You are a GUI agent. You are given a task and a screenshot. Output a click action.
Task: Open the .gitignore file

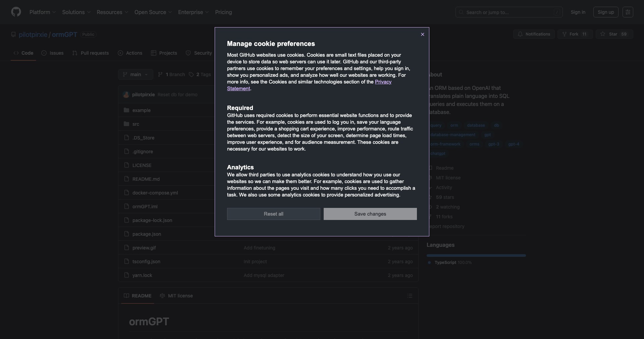point(143,152)
